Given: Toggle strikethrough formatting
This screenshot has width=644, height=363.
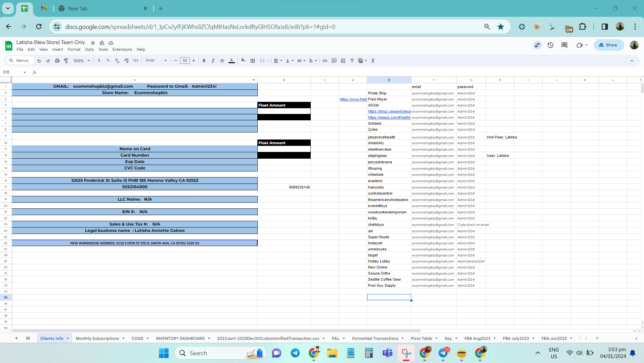Looking at the screenshot, I should 222,61.
